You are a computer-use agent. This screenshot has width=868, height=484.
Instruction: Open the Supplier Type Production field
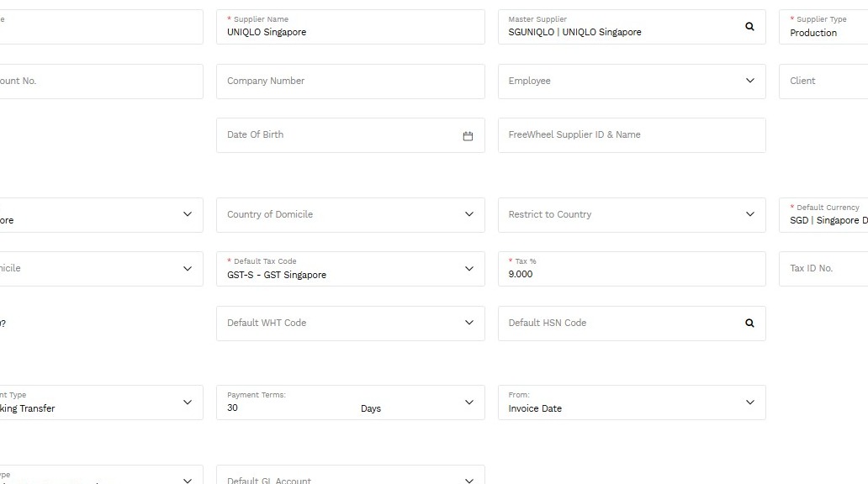coord(823,27)
